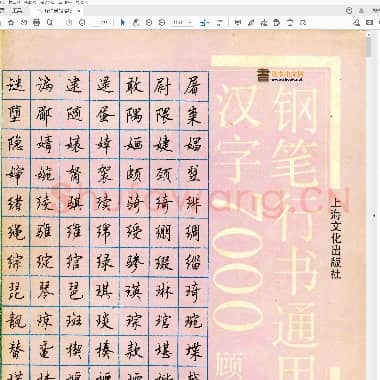The image size is (380, 380).
Task: Add a comment with the note icon
Action: (x=238, y=23)
